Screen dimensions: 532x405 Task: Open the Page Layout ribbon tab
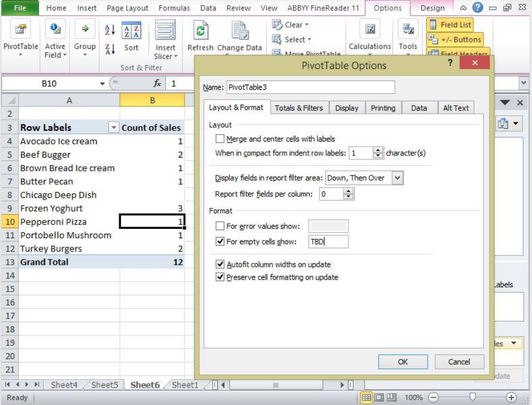click(x=127, y=8)
